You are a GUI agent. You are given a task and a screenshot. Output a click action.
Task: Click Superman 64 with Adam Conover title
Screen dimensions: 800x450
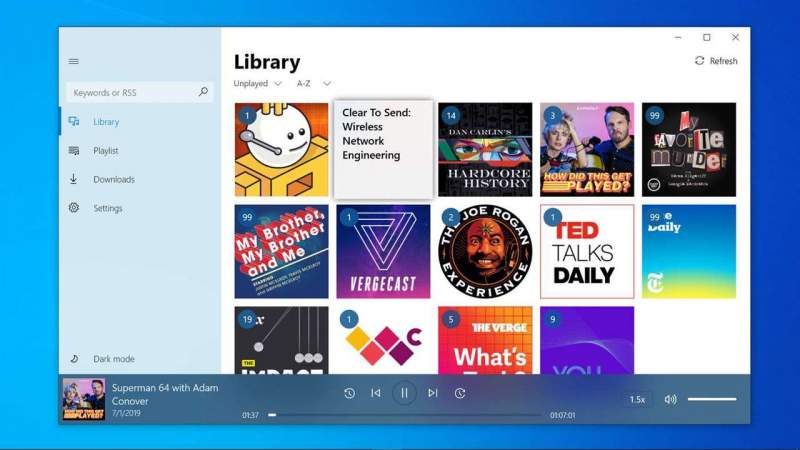pos(165,394)
